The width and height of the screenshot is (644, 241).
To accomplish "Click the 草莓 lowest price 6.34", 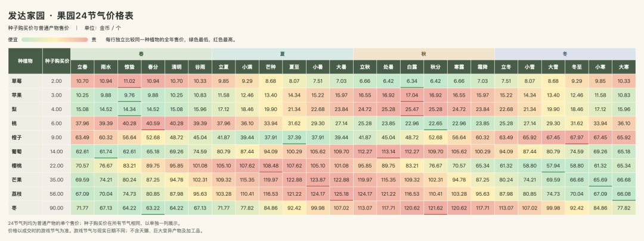I will [412, 81].
